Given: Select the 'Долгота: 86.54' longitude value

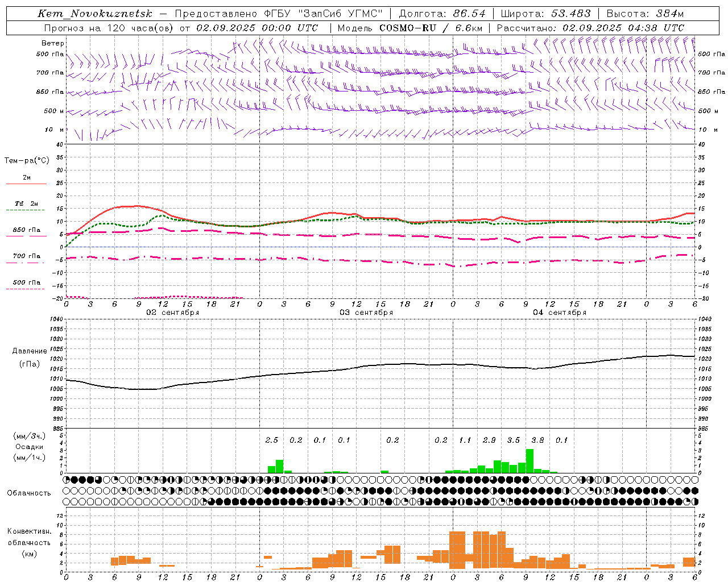Looking at the screenshot, I should tap(442, 14).
